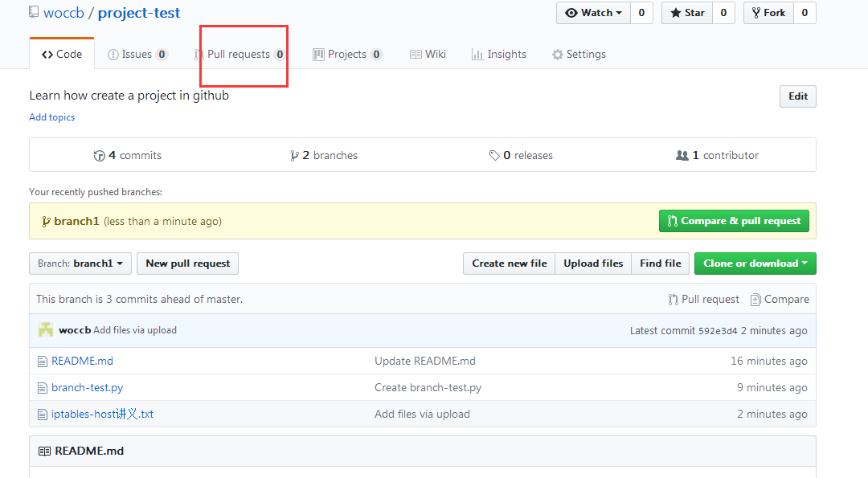Open latest commit hash 592e3d4
868x478 pixels.
click(718, 331)
